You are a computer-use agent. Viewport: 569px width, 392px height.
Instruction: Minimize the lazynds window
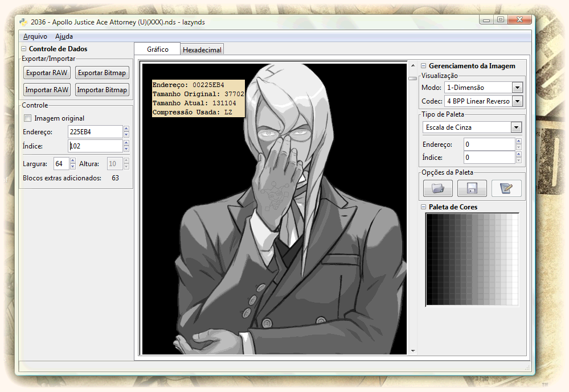(x=486, y=20)
